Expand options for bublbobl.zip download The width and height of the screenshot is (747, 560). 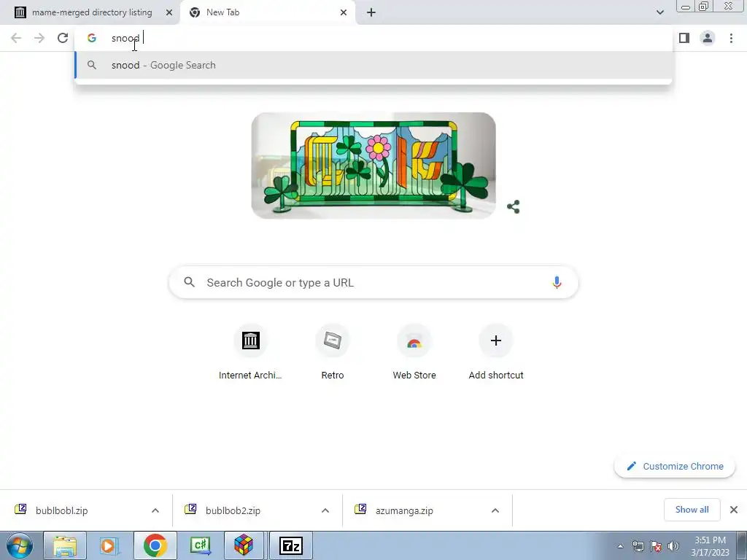coord(155,510)
